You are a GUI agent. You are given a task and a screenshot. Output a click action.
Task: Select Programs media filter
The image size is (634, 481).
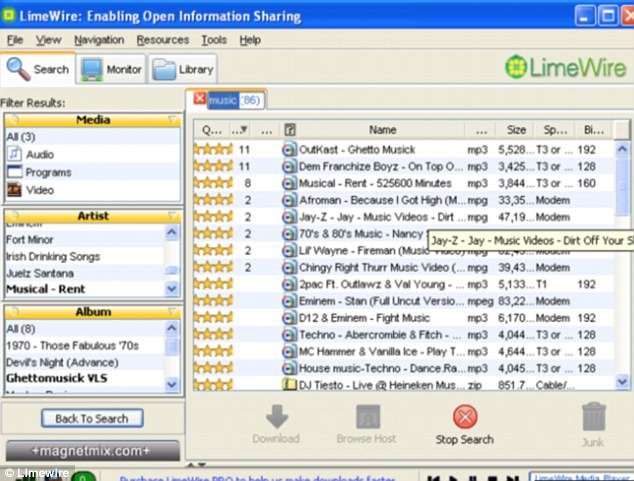coord(48,172)
